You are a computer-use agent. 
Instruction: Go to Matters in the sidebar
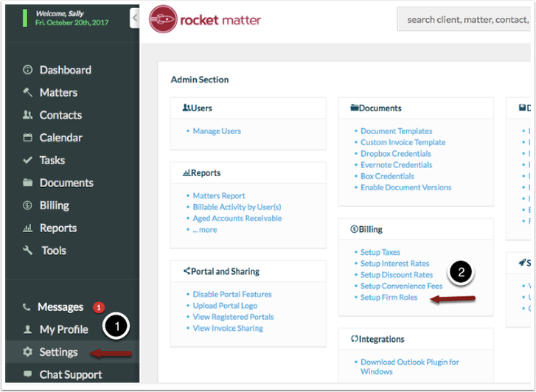click(x=58, y=92)
